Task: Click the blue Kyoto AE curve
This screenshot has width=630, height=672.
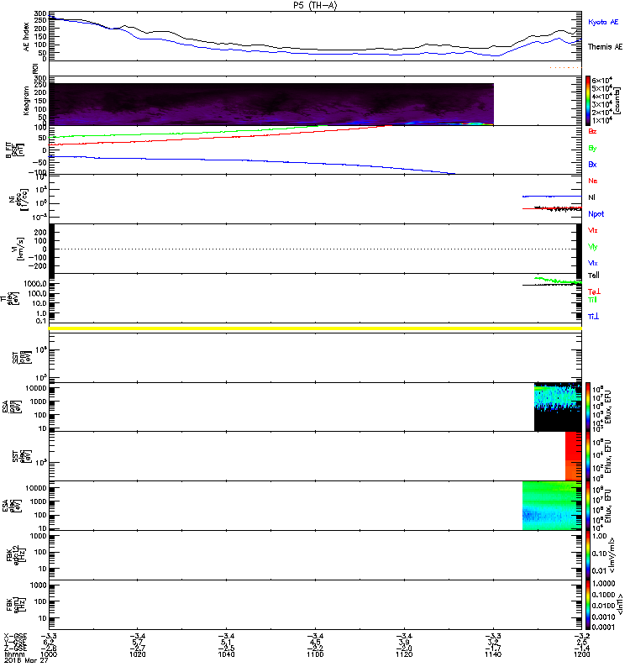Action: point(315,54)
